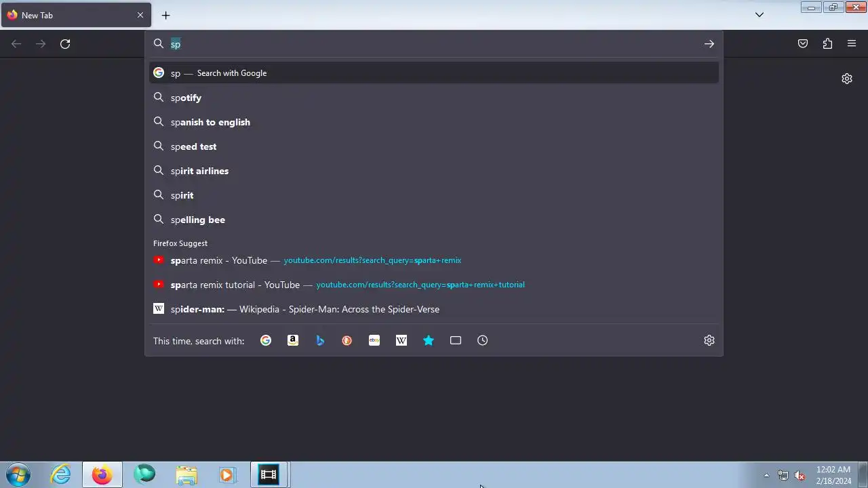Image resolution: width=868 pixels, height=488 pixels.
Task: Open the Firefox application menu
Action: pyautogui.click(x=852, y=43)
